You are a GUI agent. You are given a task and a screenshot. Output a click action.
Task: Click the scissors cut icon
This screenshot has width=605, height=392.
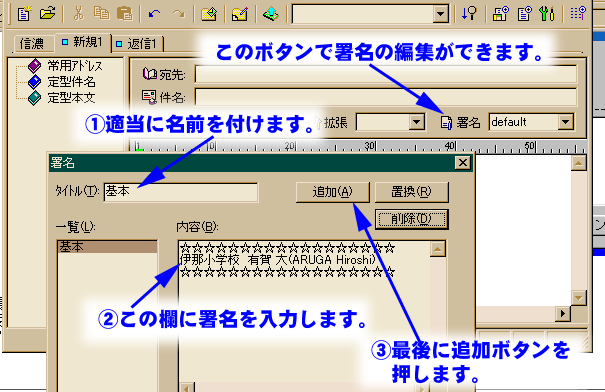78,14
